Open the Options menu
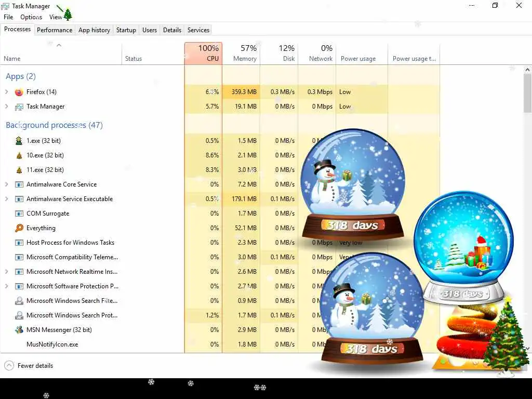The width and height of the screenshot is (532, 399). 31,17
